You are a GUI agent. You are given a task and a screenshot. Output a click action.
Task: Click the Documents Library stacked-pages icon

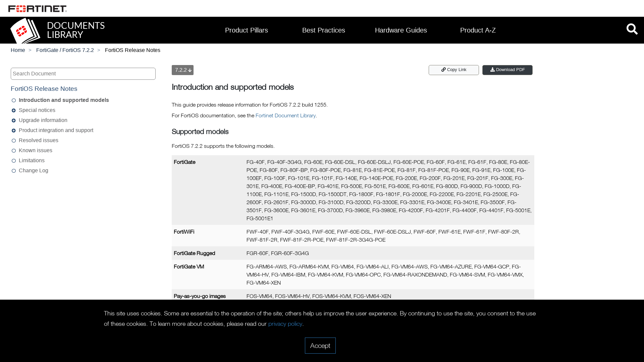point(25,30)
